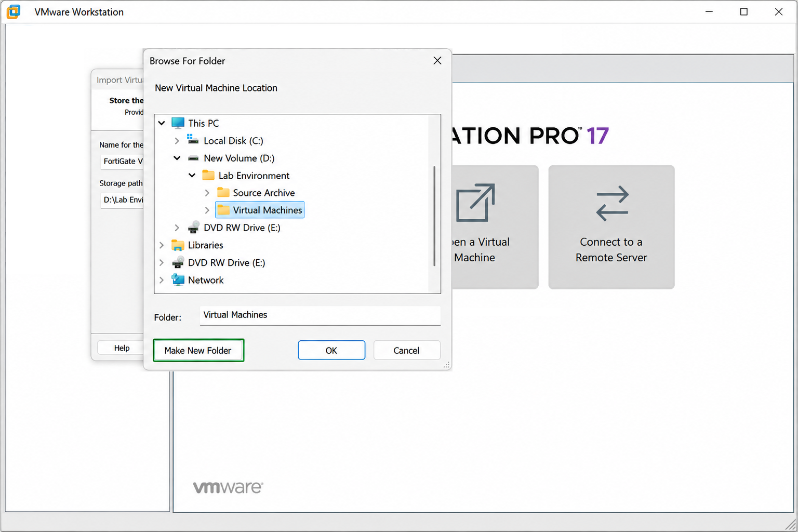This screenshot has width=798, height=532.
Task: Click the Make New Folder button
Action: click(x=198, y=350)
